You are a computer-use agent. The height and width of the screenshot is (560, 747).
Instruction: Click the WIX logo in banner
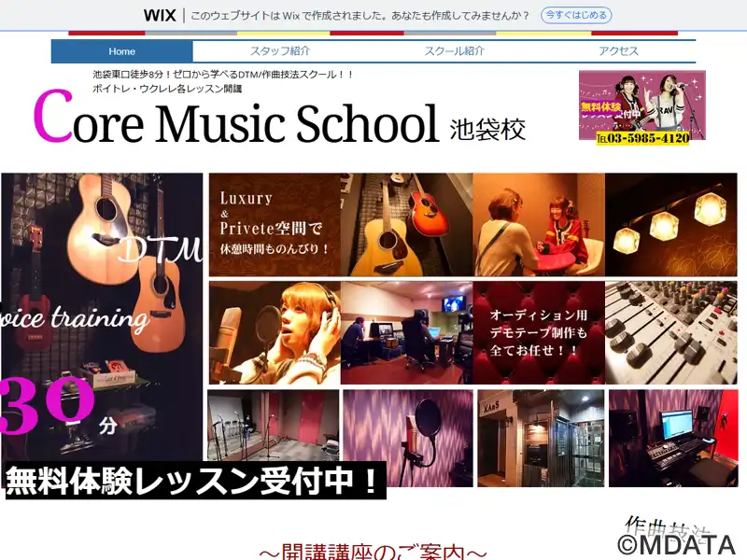coord(160,16)
